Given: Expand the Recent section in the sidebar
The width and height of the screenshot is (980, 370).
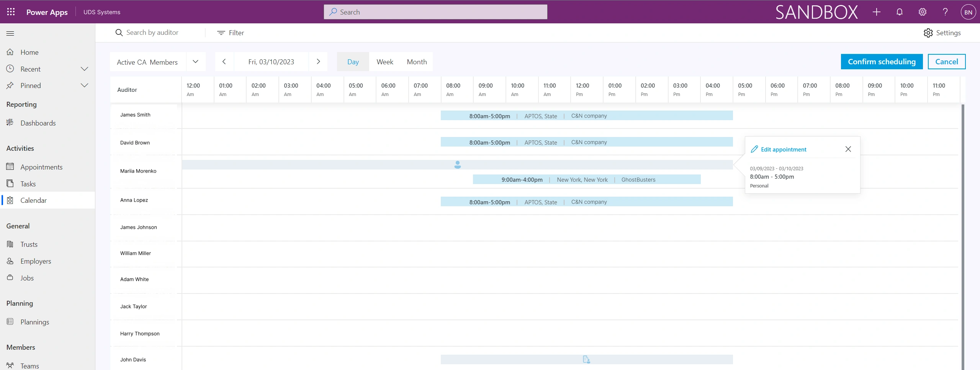Looking at the screenshot, I should coord(84,69).
